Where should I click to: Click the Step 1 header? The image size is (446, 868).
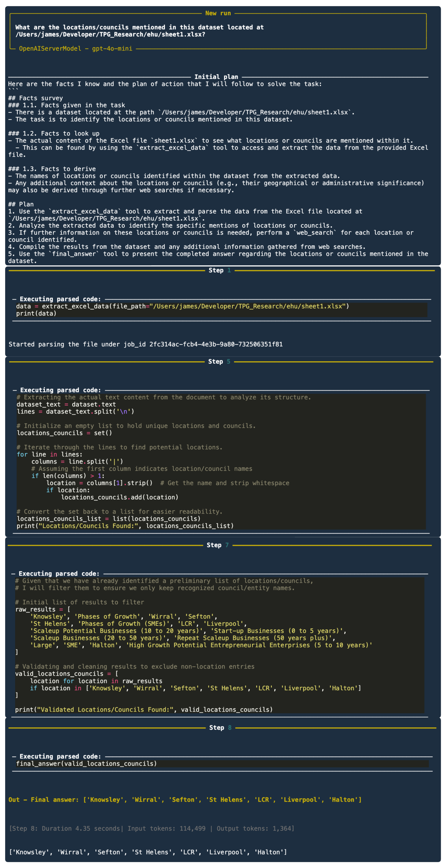pyautogui.click(x=219, y=270)
